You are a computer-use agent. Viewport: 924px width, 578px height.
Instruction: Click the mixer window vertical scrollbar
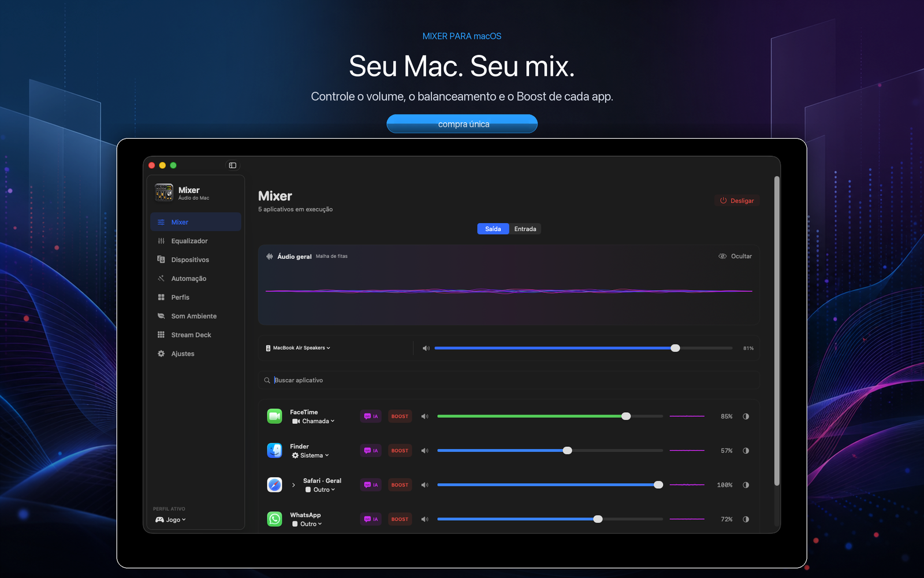point(777,331)
